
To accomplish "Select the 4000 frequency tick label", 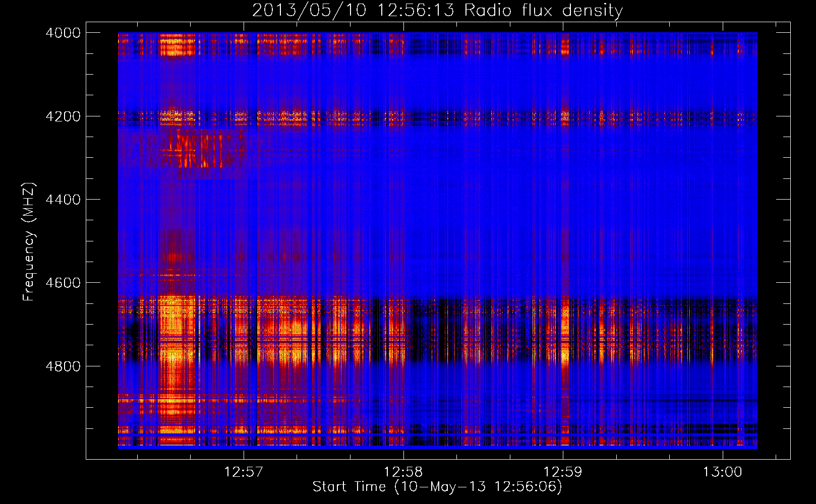I will coord(63,33).
